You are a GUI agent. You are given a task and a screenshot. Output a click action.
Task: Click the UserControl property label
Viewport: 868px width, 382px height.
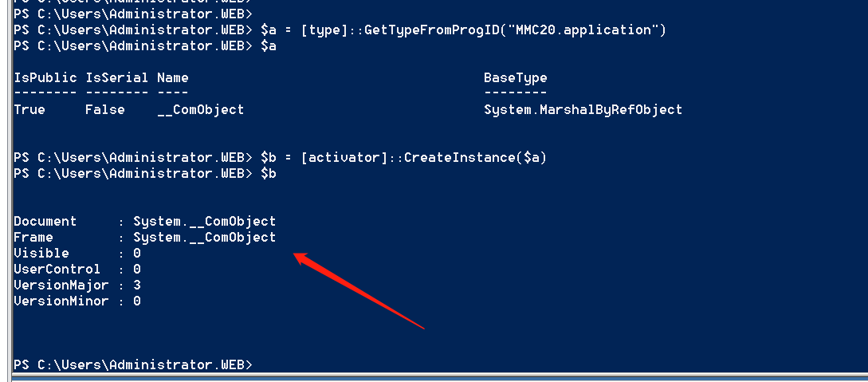57,269
